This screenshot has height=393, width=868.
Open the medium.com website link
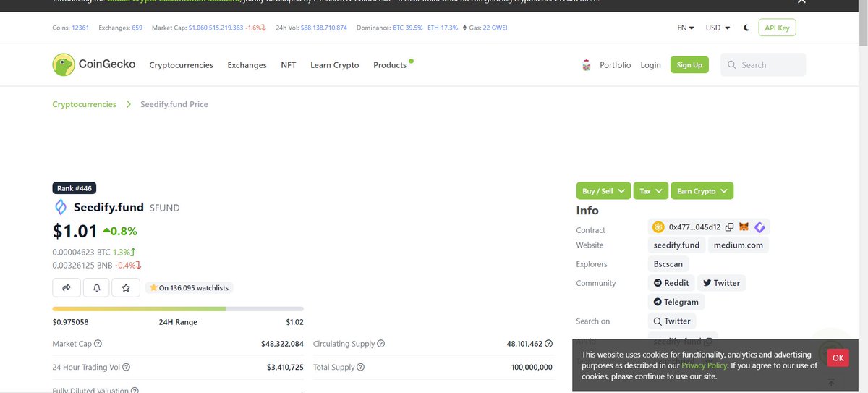point(738,245)
